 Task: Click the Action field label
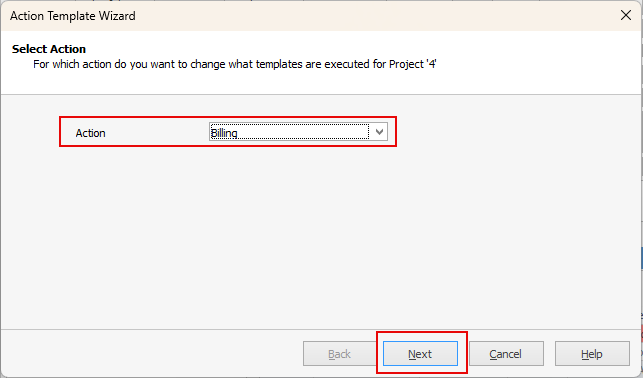pos(90,133)
